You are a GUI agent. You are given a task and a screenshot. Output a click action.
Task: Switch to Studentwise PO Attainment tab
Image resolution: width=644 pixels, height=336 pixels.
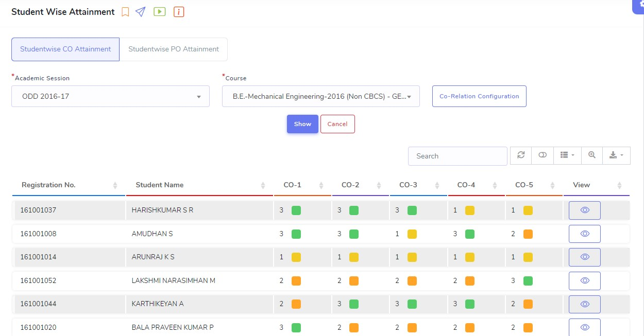pos(174,49)
